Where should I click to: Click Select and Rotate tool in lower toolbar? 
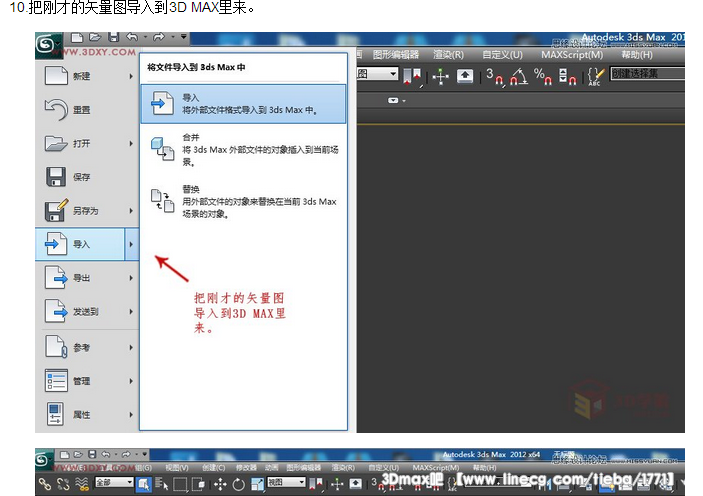239,484
